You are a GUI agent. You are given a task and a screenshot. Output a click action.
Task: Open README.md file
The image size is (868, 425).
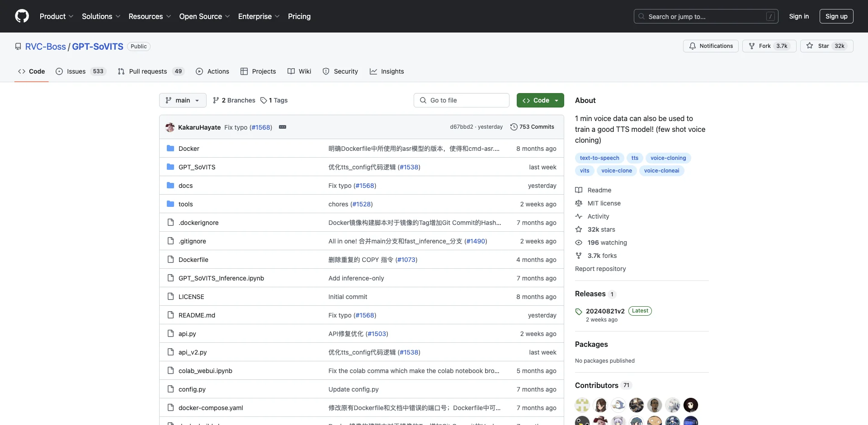tap(197, 315)
